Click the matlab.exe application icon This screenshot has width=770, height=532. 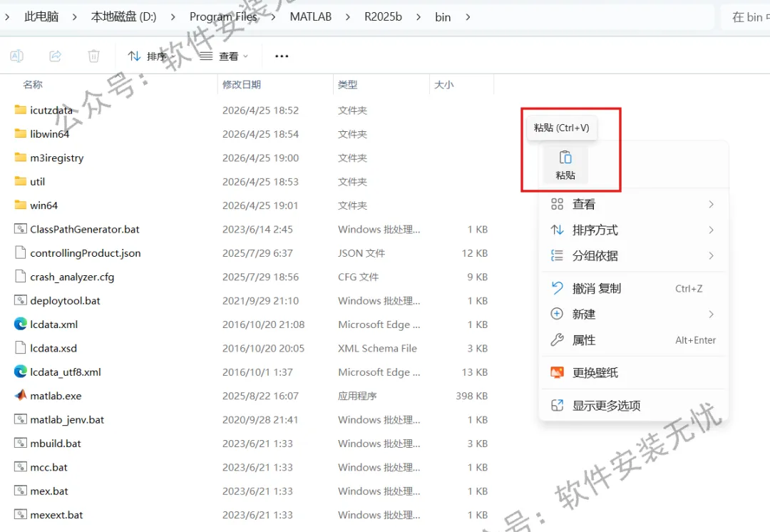tap(20, 396)
